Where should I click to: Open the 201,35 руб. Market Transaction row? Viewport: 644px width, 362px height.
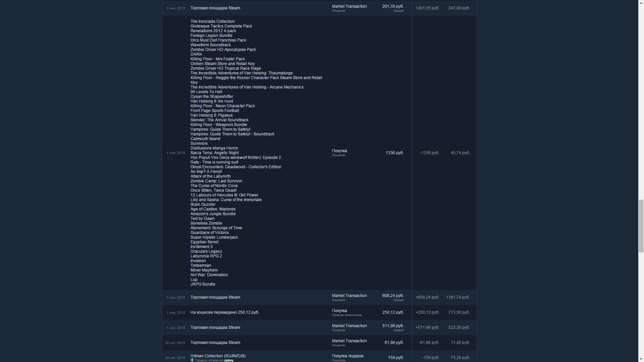pos(319,8)
